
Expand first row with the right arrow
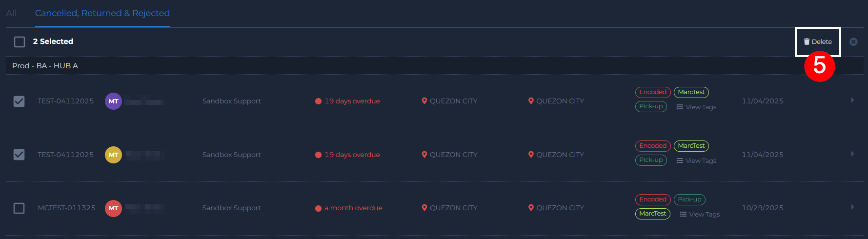[x=852, y=100]
